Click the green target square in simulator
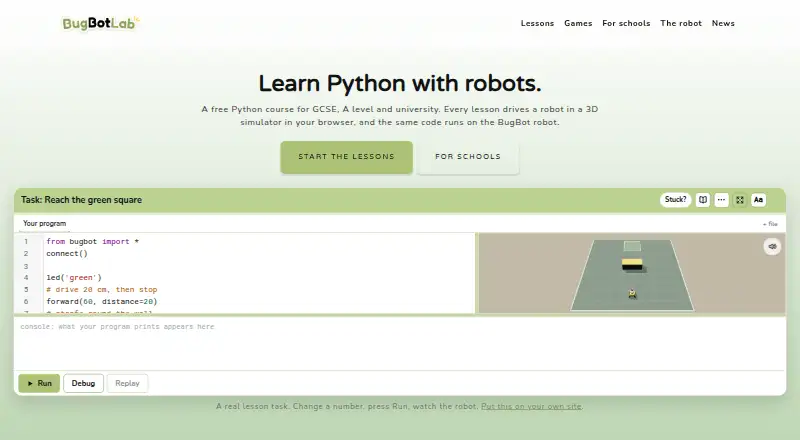800x440 pixels. coord(632,246)
